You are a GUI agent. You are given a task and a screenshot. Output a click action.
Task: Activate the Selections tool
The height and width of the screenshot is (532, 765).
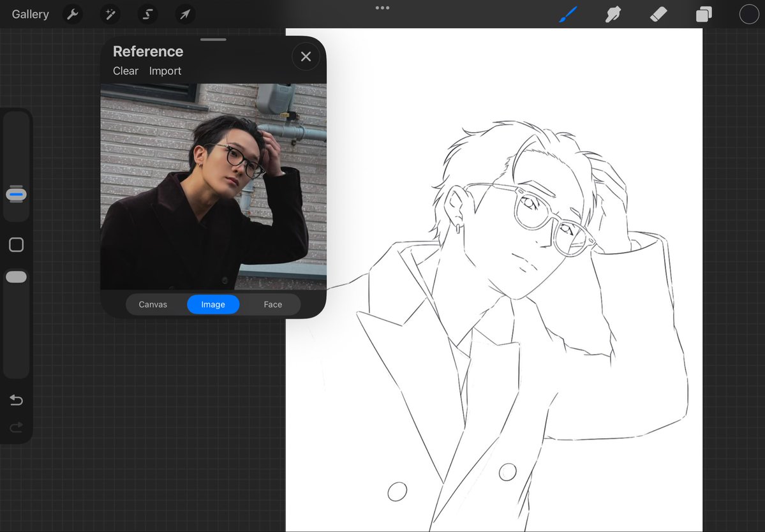tap(147, 14)
